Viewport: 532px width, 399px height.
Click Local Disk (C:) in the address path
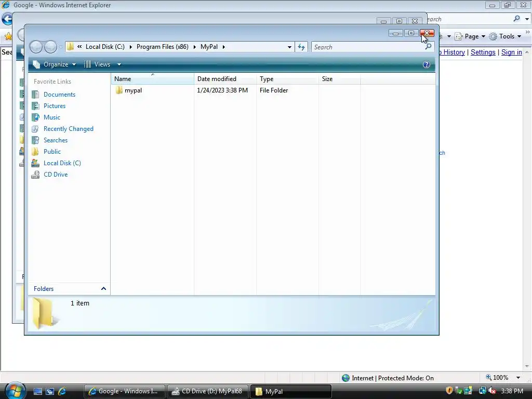[x=105, y=47]
